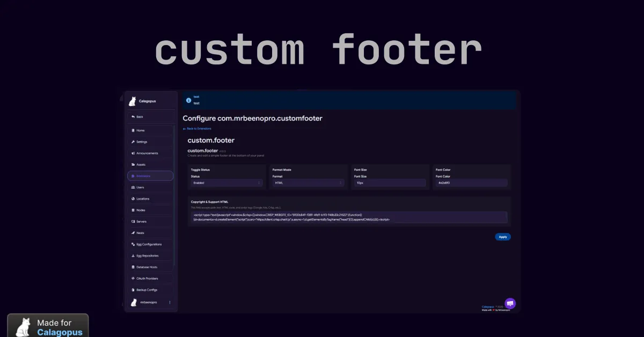Open Database Hosts in sidebar

tap(150, 267)
